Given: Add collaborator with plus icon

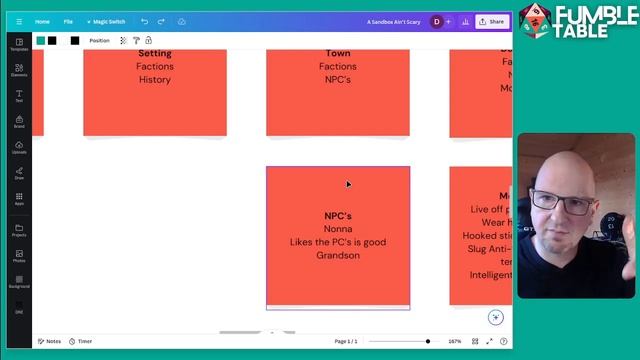Looking at the screenshot, I should (x=448, y=22).
